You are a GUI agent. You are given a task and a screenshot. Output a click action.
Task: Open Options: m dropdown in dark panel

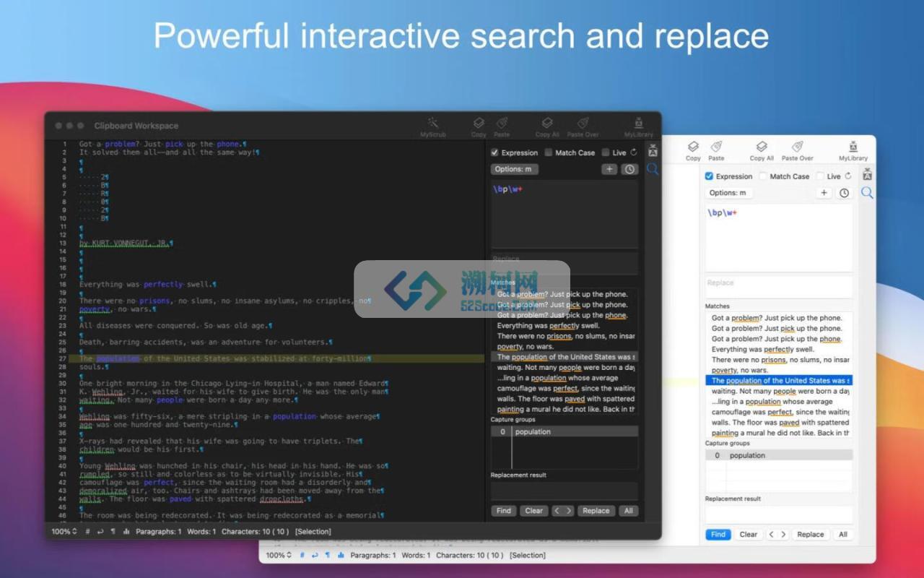click(514, 169)
